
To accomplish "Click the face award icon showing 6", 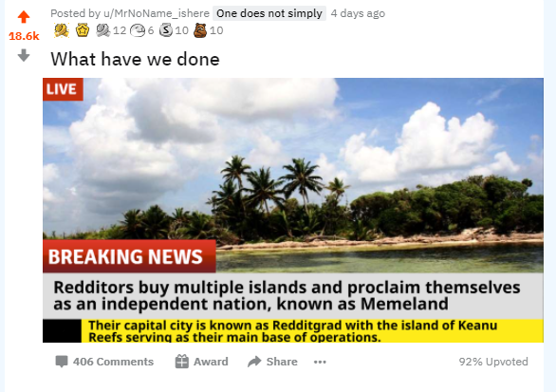I will click(x=138, y=31).
